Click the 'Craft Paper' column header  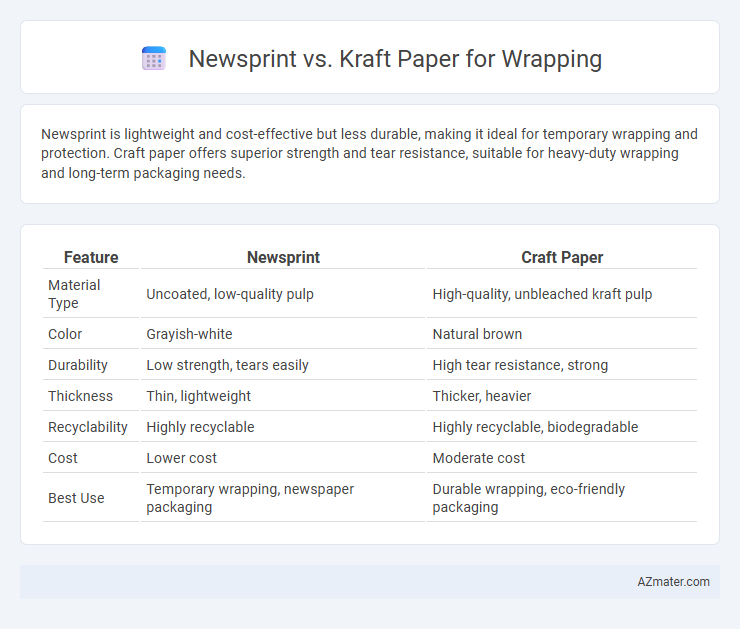click(x=562, y=257)
